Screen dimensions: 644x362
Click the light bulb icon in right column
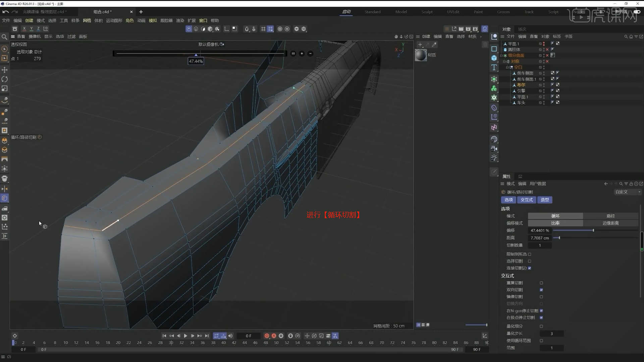point(494,158)
